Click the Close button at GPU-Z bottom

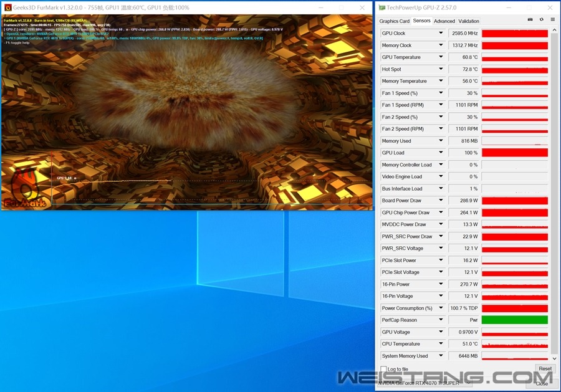point(541,383)
